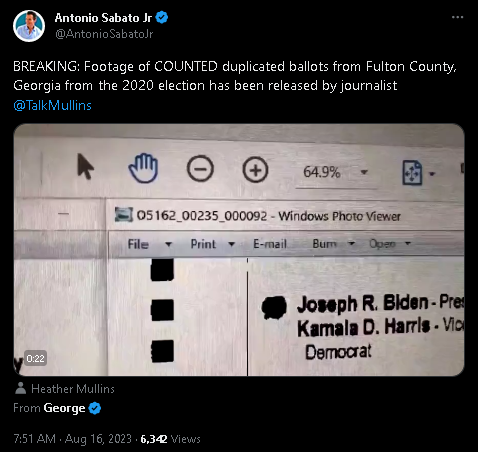This screenshot has height=452, width=478.
Task: Click the E-mail menu item
Action: coord(270,244)
